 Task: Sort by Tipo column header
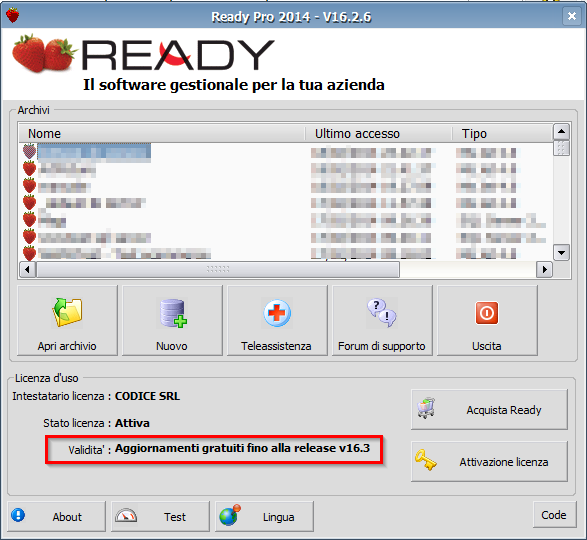click(x=502, y=134)
